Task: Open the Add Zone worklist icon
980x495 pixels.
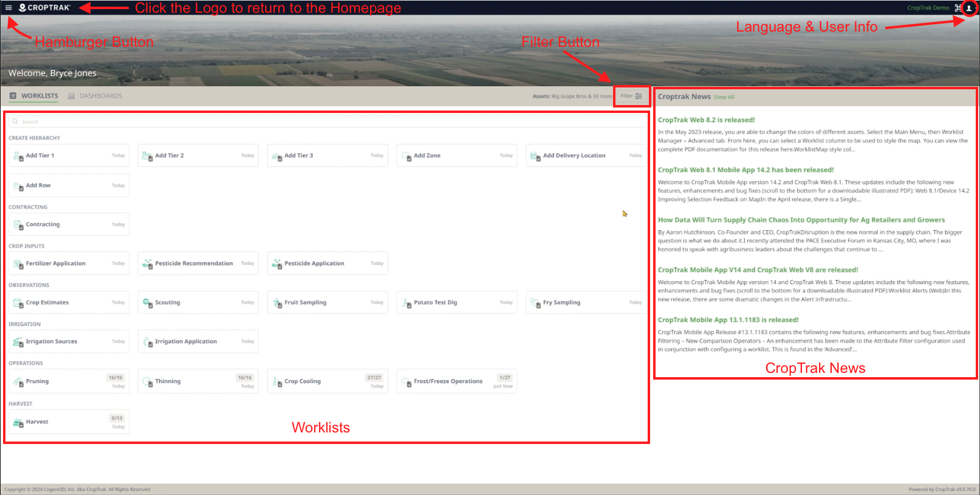Action: pyautogui.click(x=406, y=156)
